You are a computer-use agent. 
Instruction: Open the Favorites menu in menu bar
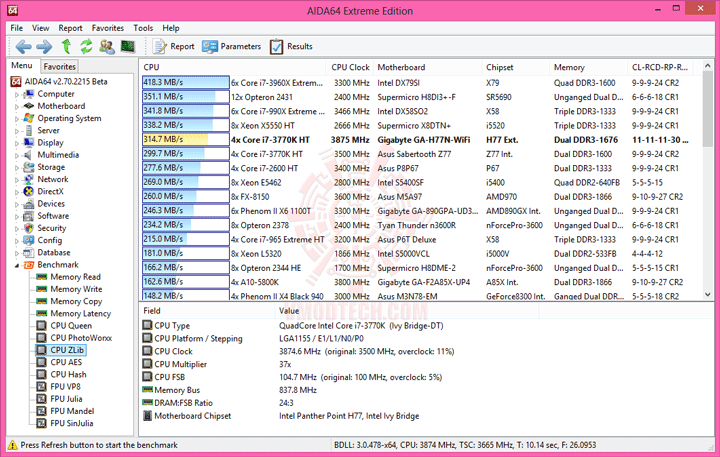[x=108, y=28]
